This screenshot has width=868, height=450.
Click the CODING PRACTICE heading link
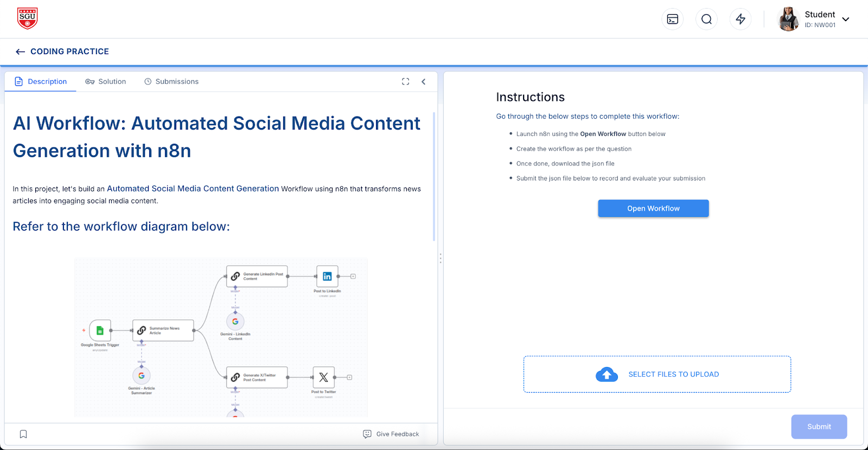click(69, 52)
